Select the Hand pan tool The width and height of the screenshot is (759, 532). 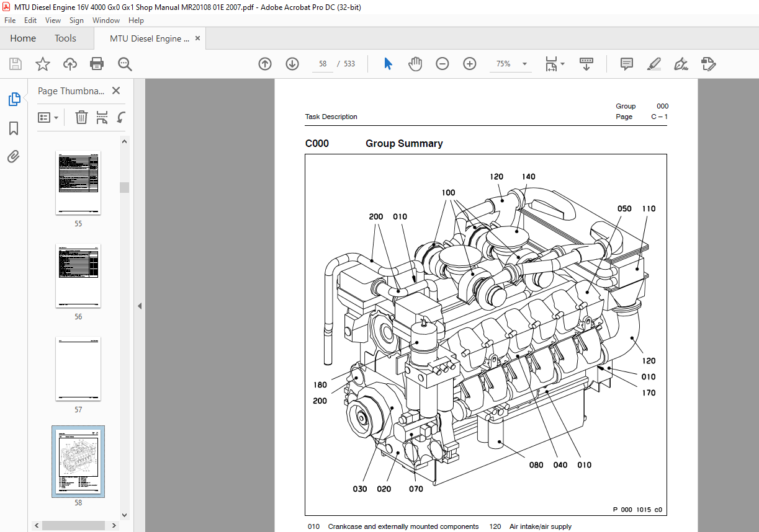pyautogui.click(x=415, y=64)
